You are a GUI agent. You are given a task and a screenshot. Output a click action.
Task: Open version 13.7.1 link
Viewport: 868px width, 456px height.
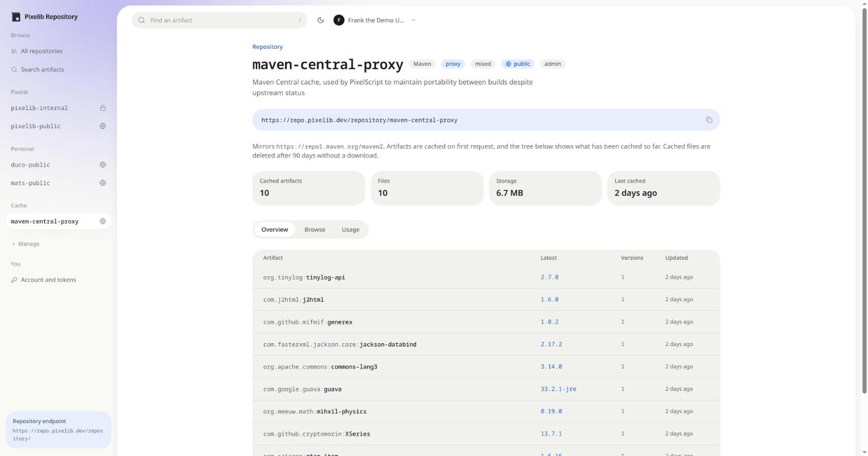pyautogui.click(x=551, y=434)
